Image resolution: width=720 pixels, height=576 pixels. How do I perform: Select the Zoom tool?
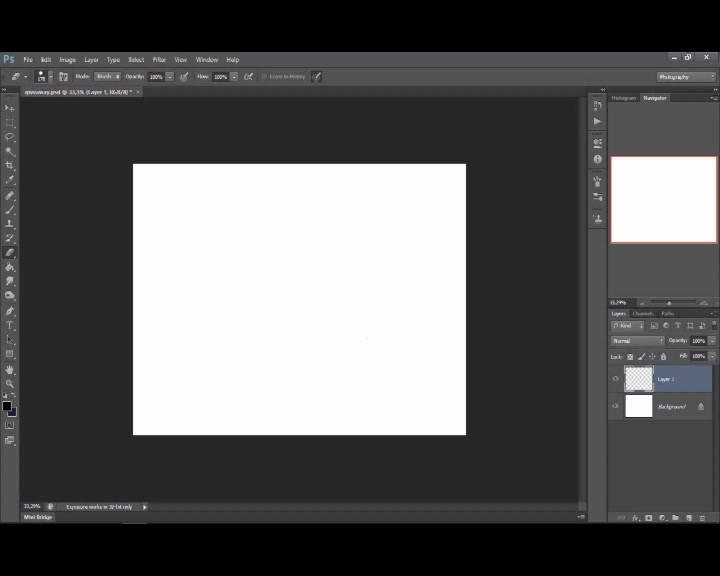tap(9, 384)
